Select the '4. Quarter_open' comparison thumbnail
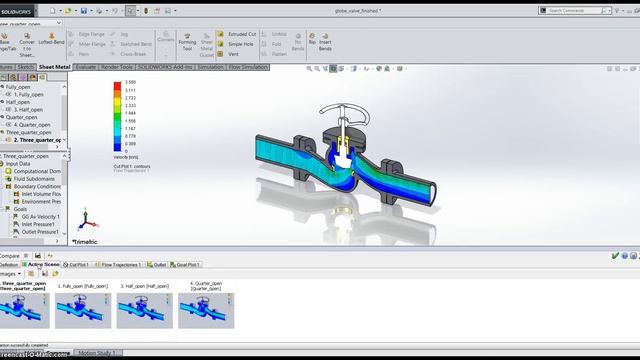The height and width of the screenshot is (360, 640). (x=206, y=310)
